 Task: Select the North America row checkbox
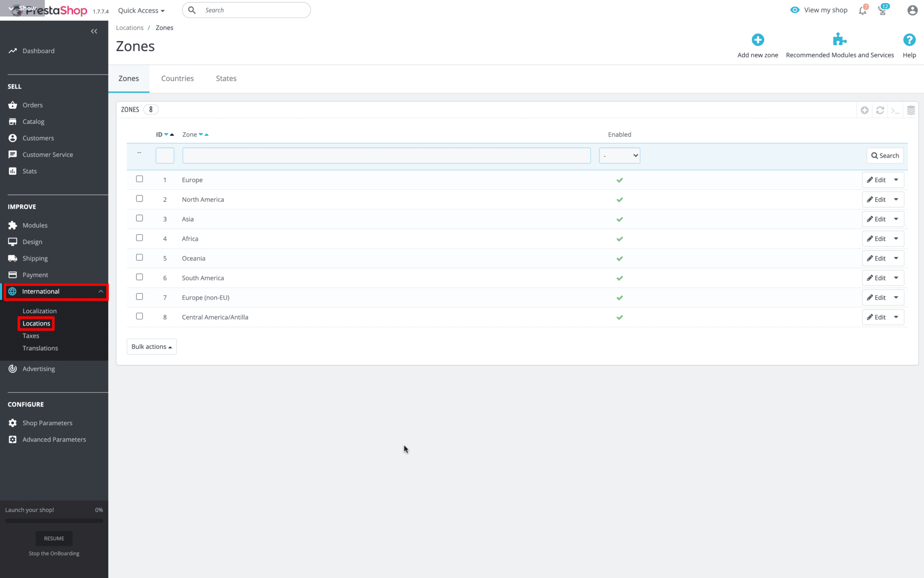pos(139,199)
